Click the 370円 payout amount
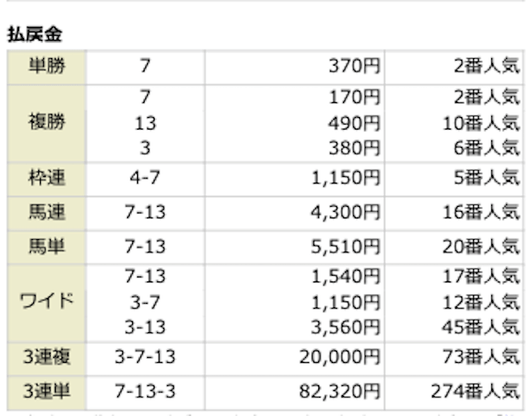 coord(353,67)
